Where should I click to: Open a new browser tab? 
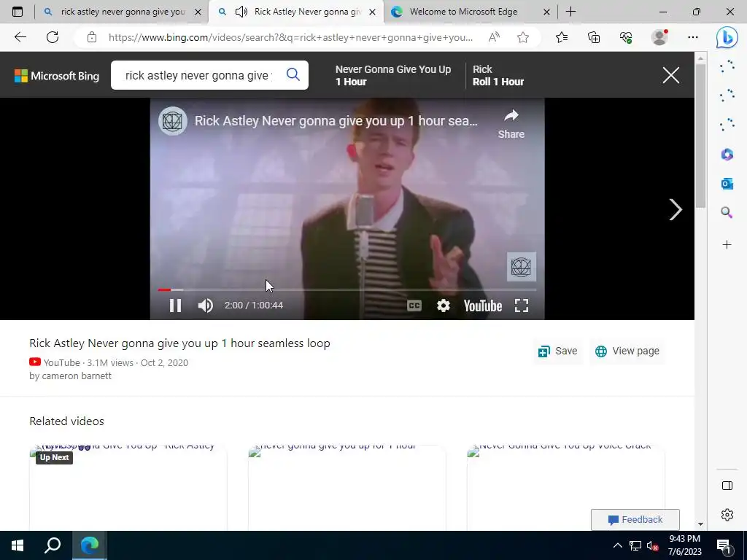pos(570,12)
